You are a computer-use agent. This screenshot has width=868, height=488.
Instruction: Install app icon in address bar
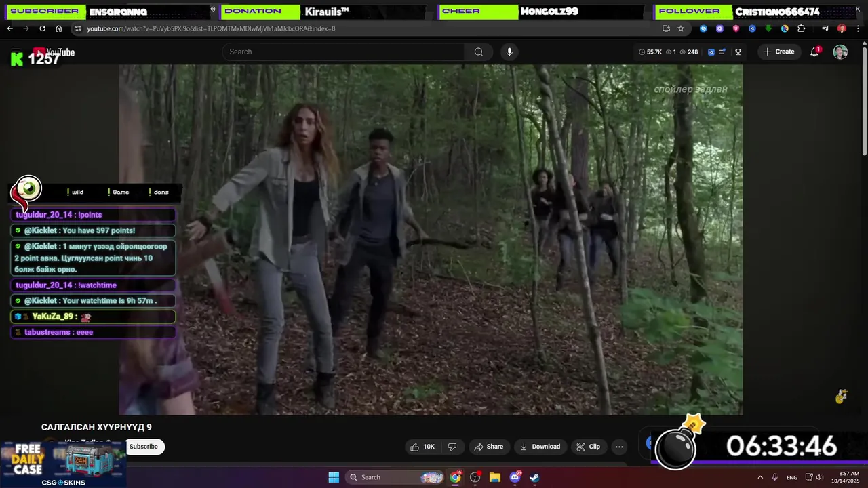[x=666, y=28]
